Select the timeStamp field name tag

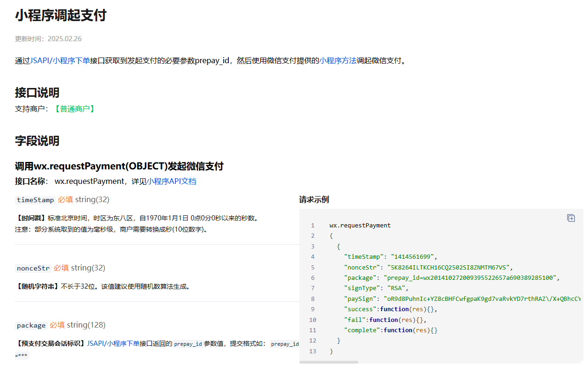(x=35, y=200)
